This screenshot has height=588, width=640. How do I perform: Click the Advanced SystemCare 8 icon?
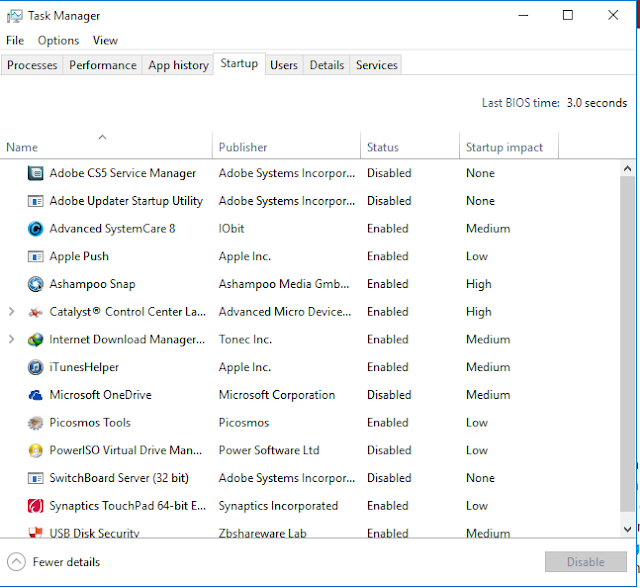[36, 229]
